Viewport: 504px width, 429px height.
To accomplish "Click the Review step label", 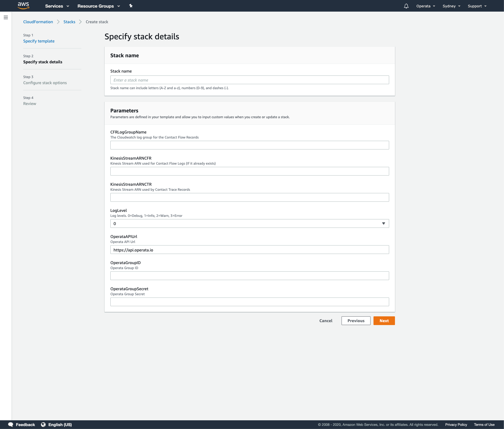I will pos(30,104).
